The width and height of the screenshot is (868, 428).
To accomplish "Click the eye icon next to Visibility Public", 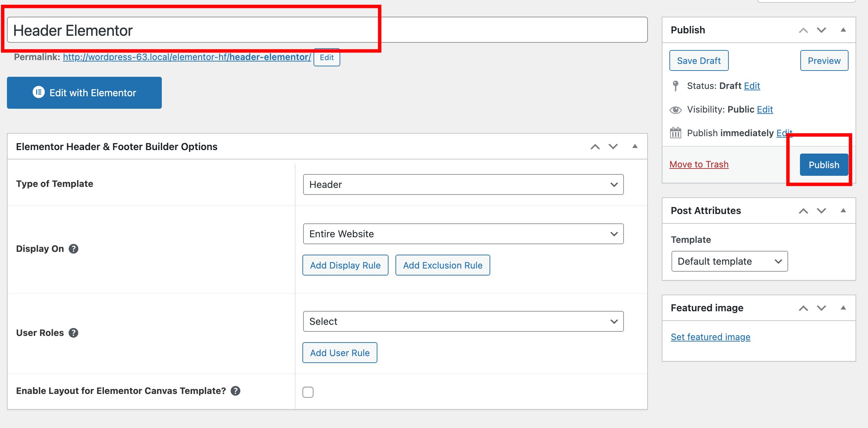I will point(675,109).
